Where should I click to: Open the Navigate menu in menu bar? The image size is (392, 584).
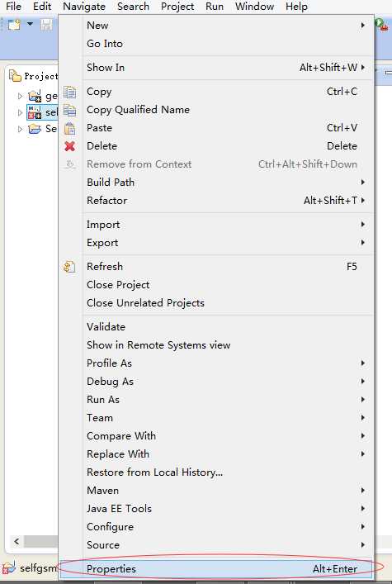[84, 7]
